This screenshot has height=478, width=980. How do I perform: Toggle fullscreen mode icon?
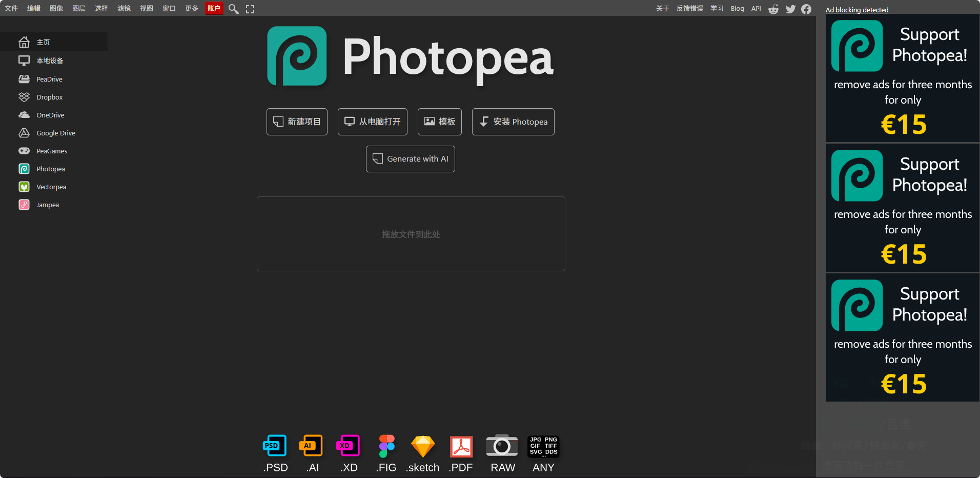(x=250, y=9)
